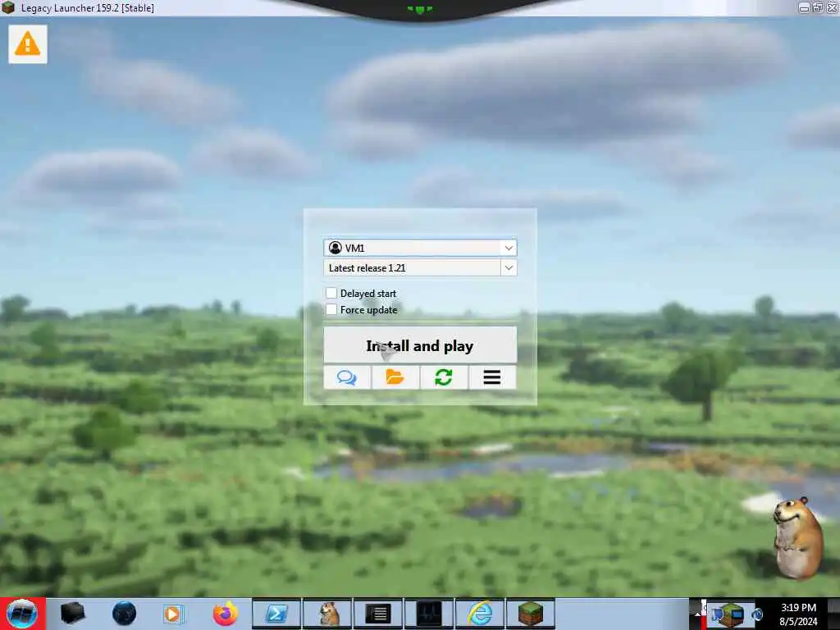This screenshot has width=840, height=630.
Task: Switch to the PowerShell taskbar window
Action: click(276, 614)
